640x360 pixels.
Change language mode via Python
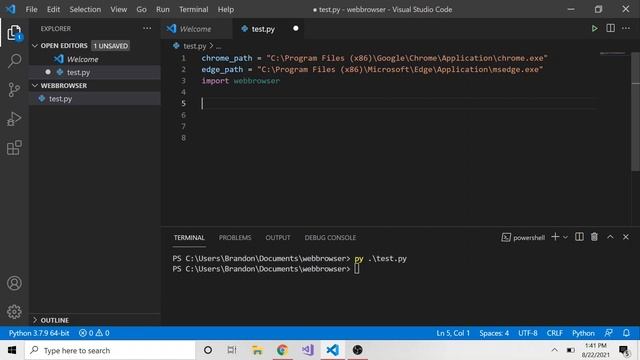point(583,333)
